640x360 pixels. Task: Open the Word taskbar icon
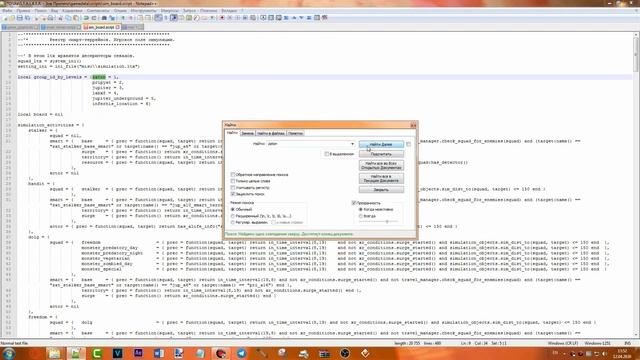159,353
